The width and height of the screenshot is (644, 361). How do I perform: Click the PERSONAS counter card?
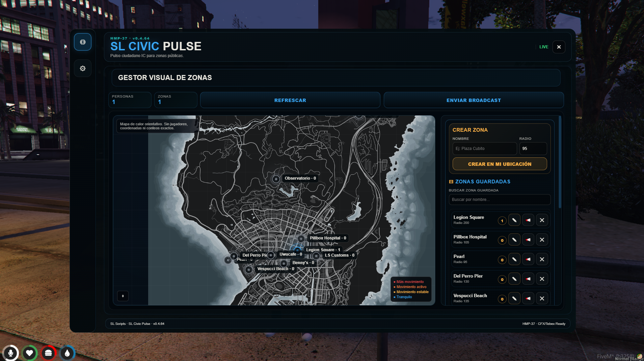(130, 100)
